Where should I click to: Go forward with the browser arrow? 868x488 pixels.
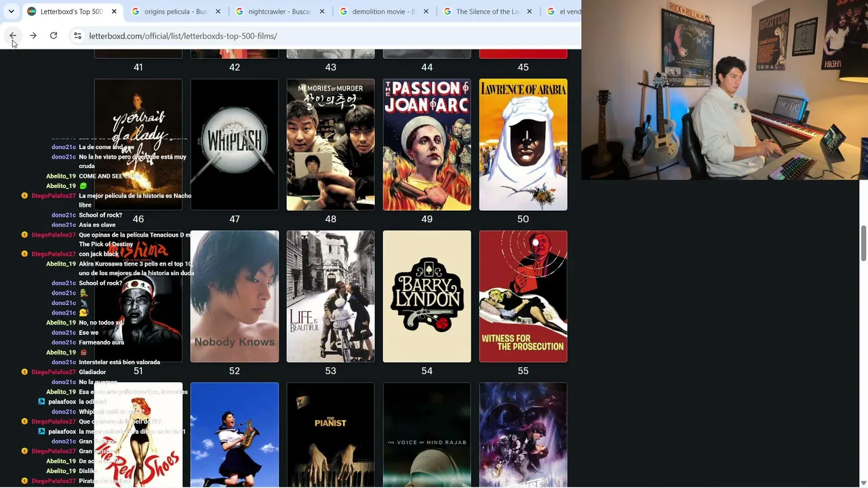pyautogui.click(x=33, y=36)
